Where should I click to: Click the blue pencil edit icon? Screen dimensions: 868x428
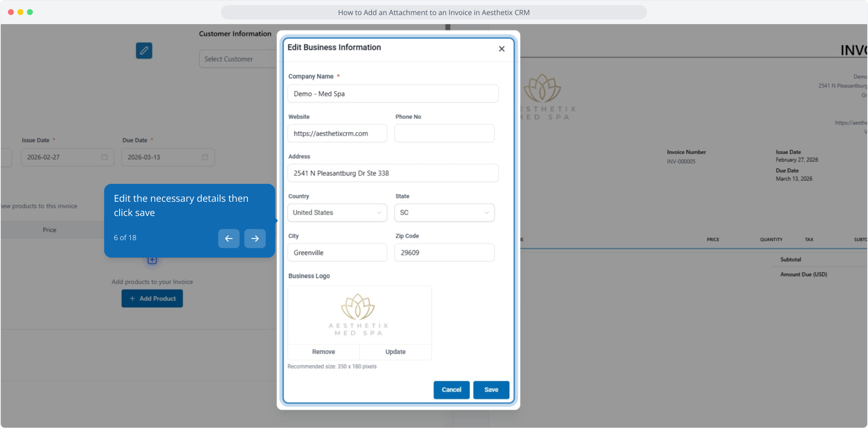(x=144, y=50)
